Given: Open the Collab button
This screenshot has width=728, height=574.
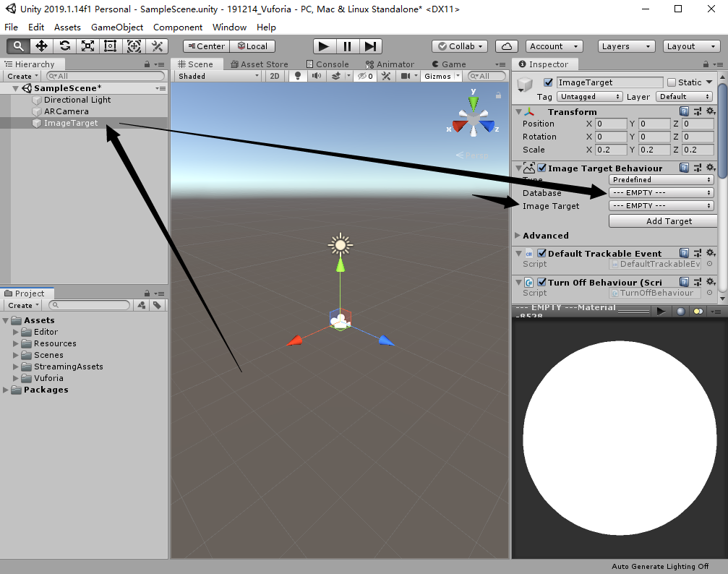Looking at the screenshot, I should 460,46.
